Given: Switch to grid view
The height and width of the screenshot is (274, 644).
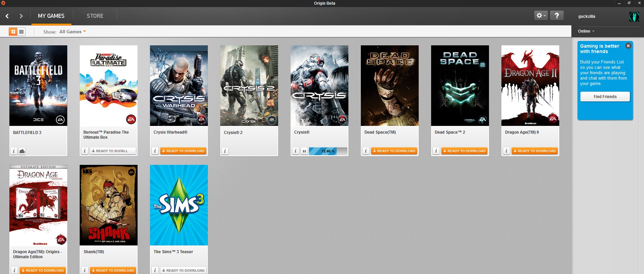Looking at the screenshot, I should tap(13, 32).
